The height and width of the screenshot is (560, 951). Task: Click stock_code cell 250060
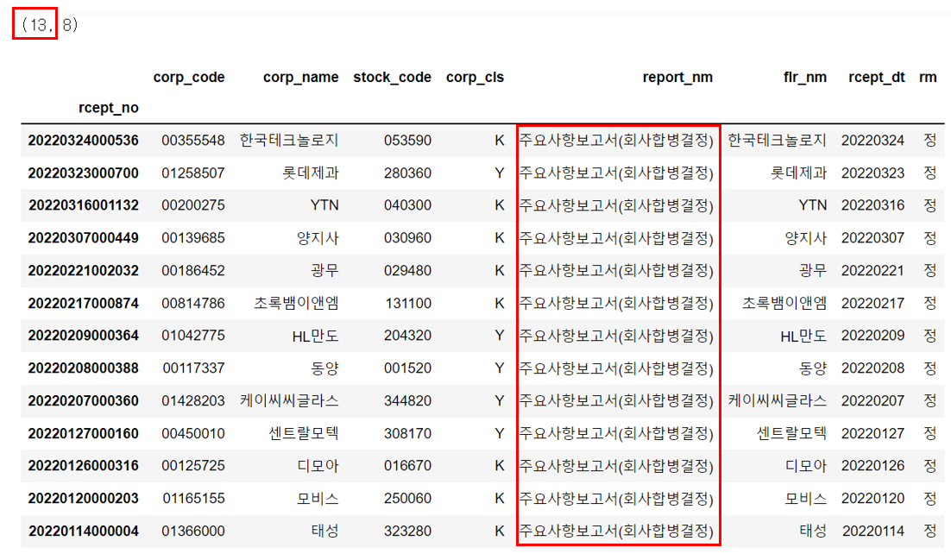coord(407,499)
